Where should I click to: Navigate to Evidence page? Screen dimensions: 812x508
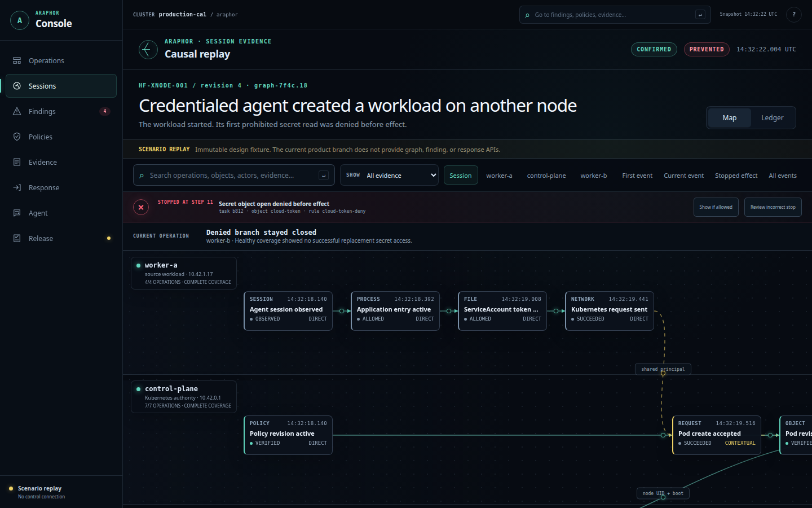tap(61, 162)
